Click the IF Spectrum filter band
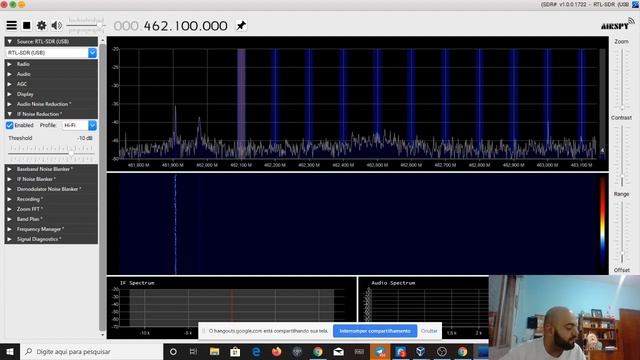Screen dimensions: 640x360 231,307
